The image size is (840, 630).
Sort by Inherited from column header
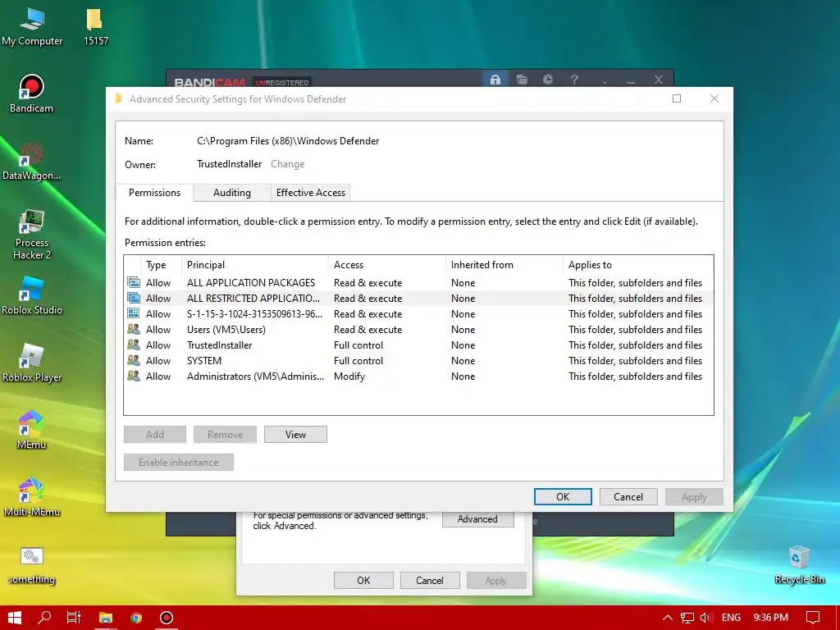click(504, 265)
